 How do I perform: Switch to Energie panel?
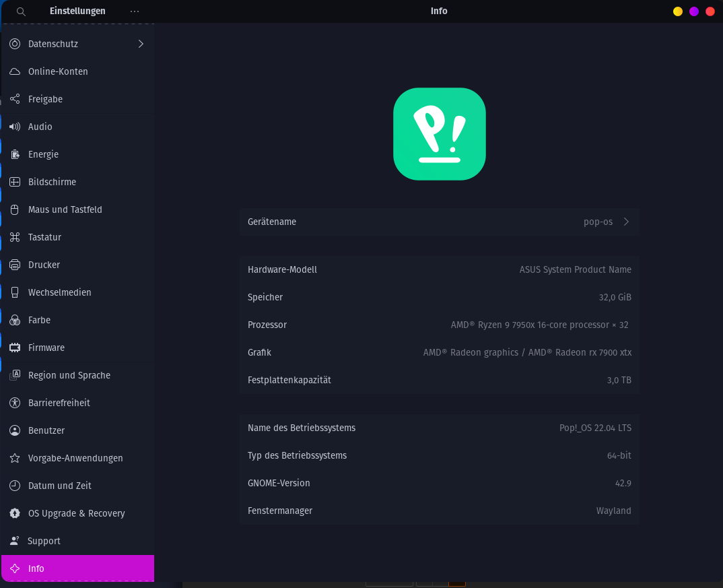78,154
